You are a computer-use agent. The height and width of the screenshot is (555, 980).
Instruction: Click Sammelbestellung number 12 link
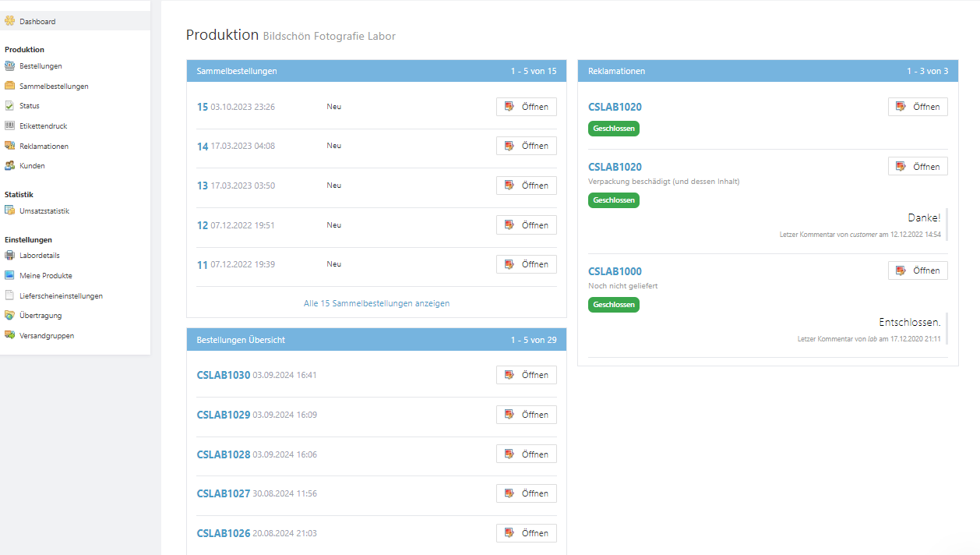203,225
